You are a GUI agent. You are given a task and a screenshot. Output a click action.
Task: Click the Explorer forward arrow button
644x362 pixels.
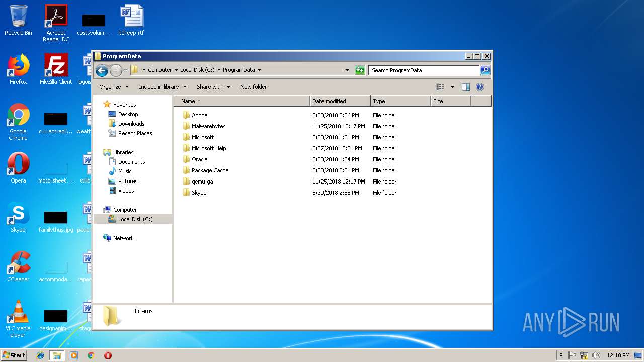(116, 70)
